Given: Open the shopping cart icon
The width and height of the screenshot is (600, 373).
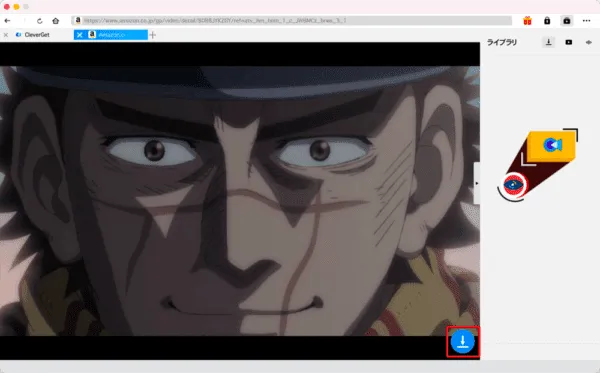Looking at the screenshot, I should click(567, 21).
